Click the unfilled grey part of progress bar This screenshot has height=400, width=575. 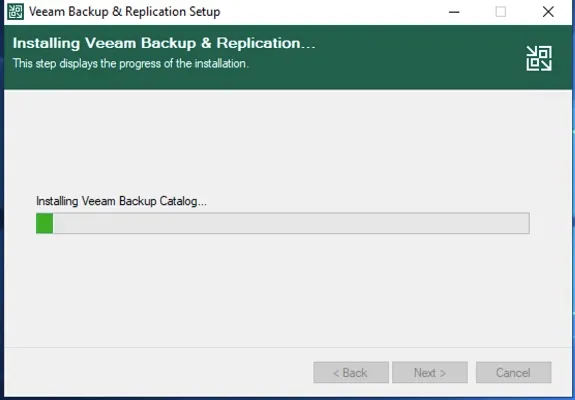291,223
